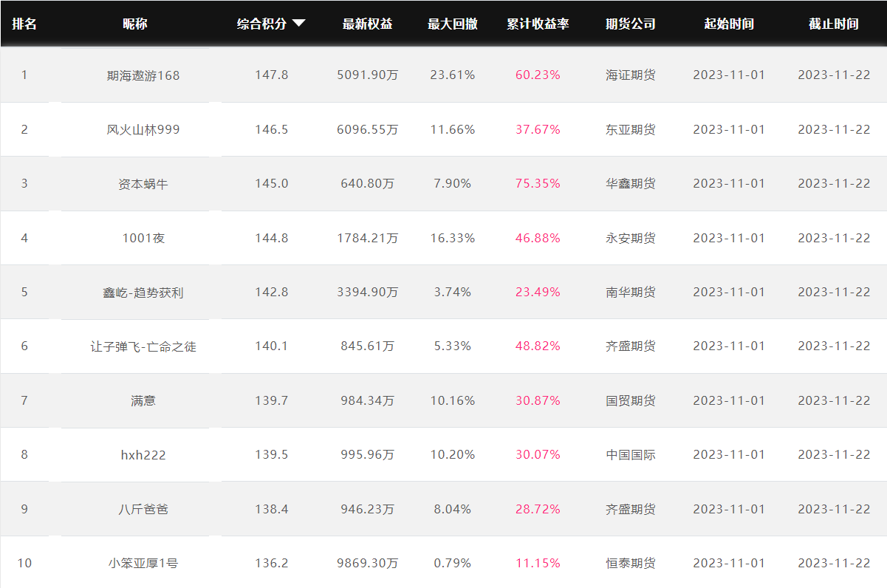Image resolution: width=887 pixels, height=588 pixels.
Task: Select score value 144.8
Action: tap(271, 238)
